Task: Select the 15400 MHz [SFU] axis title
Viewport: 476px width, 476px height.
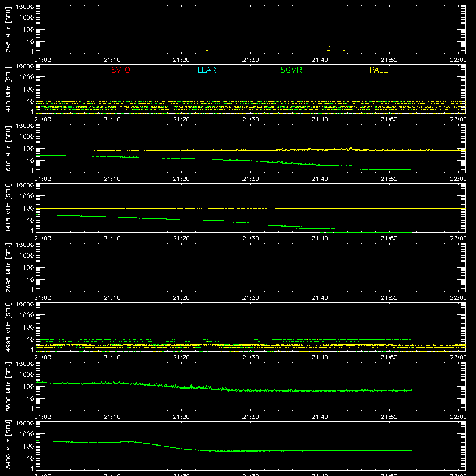Action: pos(8,446)
